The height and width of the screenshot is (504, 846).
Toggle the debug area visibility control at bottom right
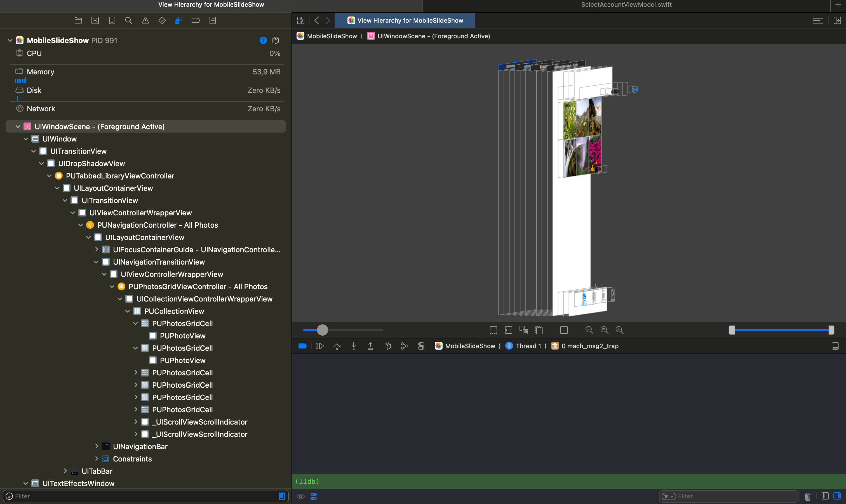click(x=835, y=346)
